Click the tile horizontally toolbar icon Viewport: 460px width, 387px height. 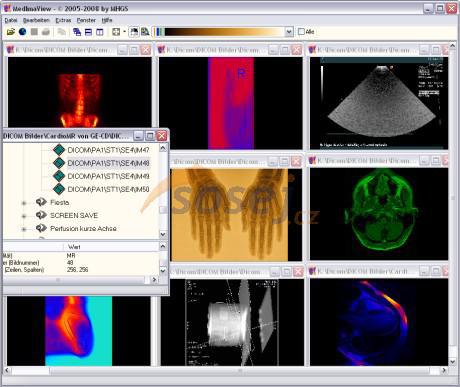click(x=88, y=32)
